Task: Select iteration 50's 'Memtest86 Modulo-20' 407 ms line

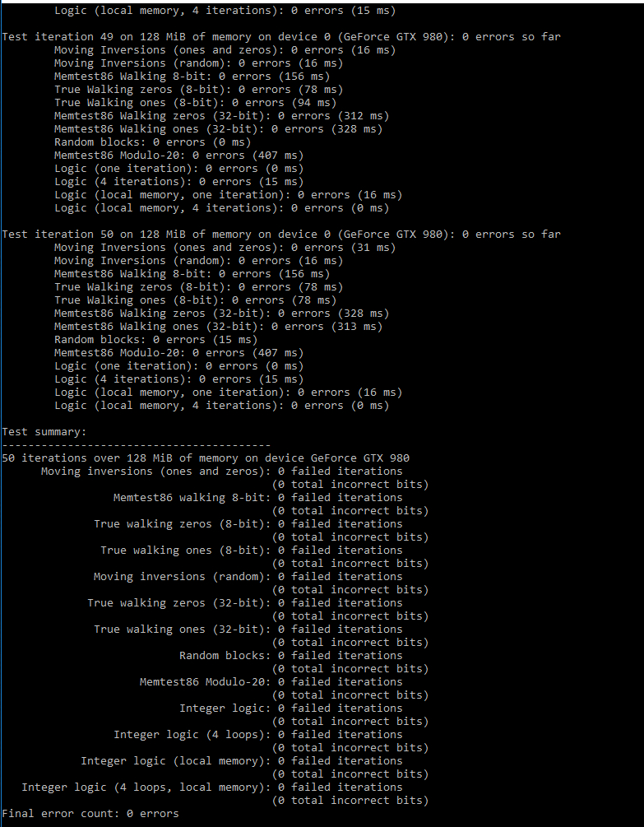Action: (x=179, y=353)
